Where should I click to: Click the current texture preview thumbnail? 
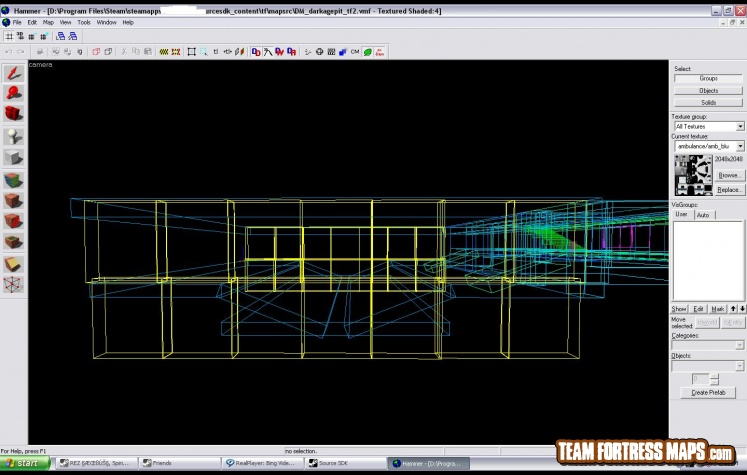coord(694,175)
